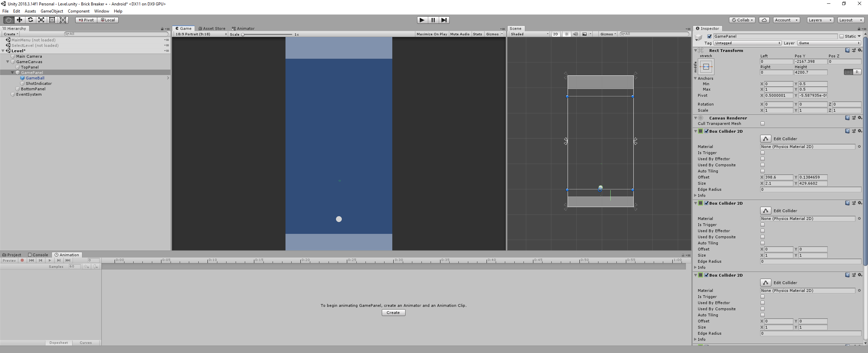Screen dimensions: 868x353
Task: Check Used By Effector on the collider
Action: point(763,159)
